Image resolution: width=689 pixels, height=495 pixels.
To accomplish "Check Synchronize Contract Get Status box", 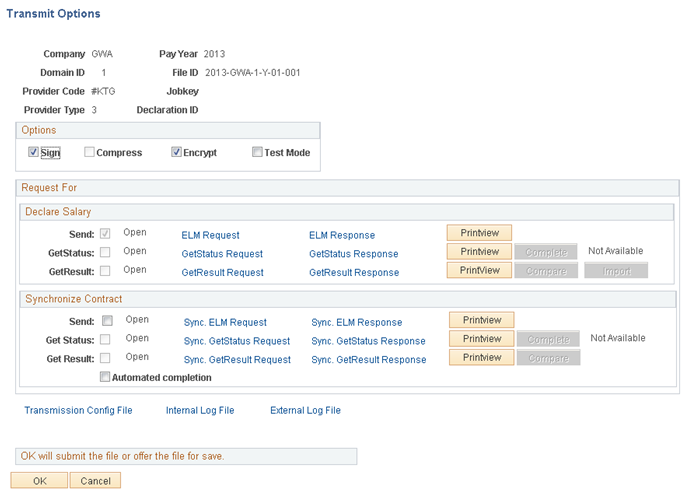I will 105,339.
